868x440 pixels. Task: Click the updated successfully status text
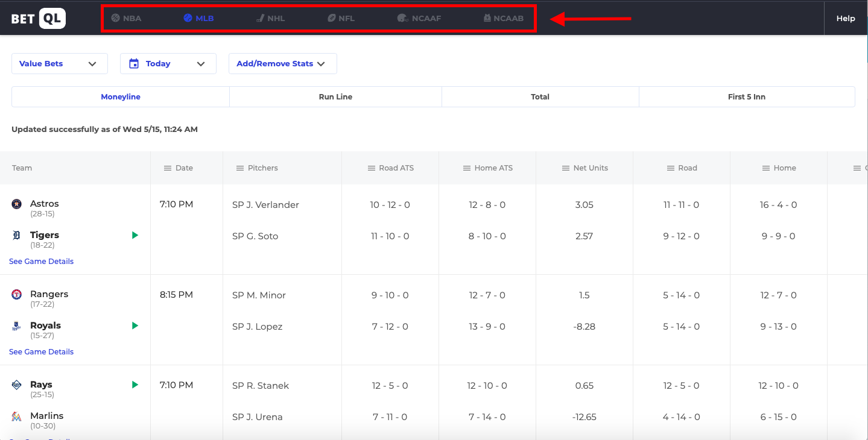tap(104, 129)
